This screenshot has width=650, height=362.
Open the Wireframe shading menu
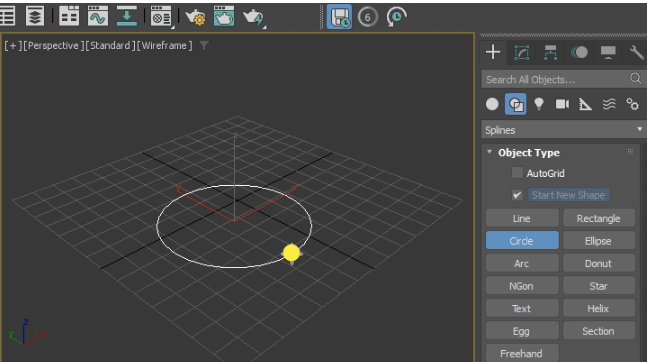tap(165, 46)
